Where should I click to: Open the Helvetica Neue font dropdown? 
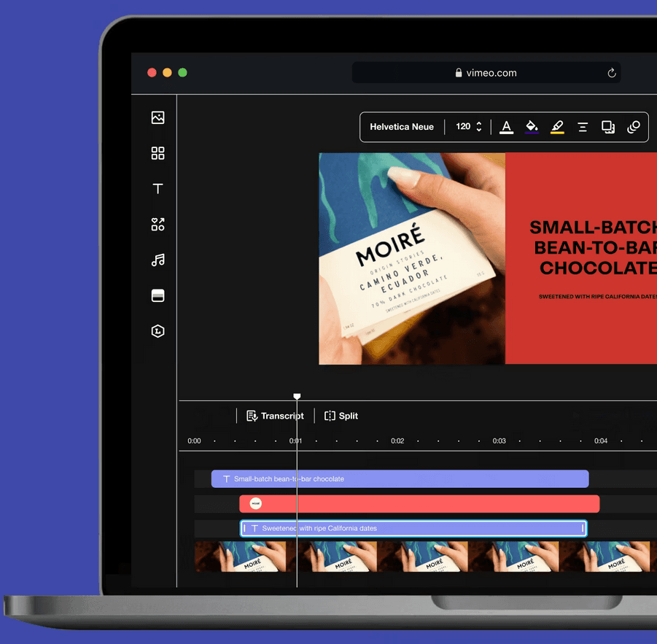tap(402, 127)
